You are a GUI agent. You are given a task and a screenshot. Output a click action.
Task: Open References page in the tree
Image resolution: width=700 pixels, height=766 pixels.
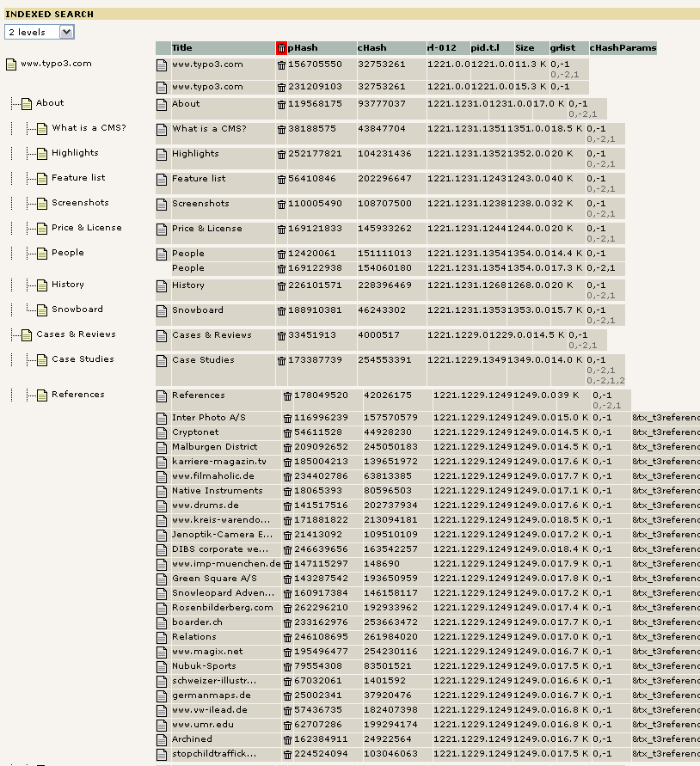[x=77, y=395]
